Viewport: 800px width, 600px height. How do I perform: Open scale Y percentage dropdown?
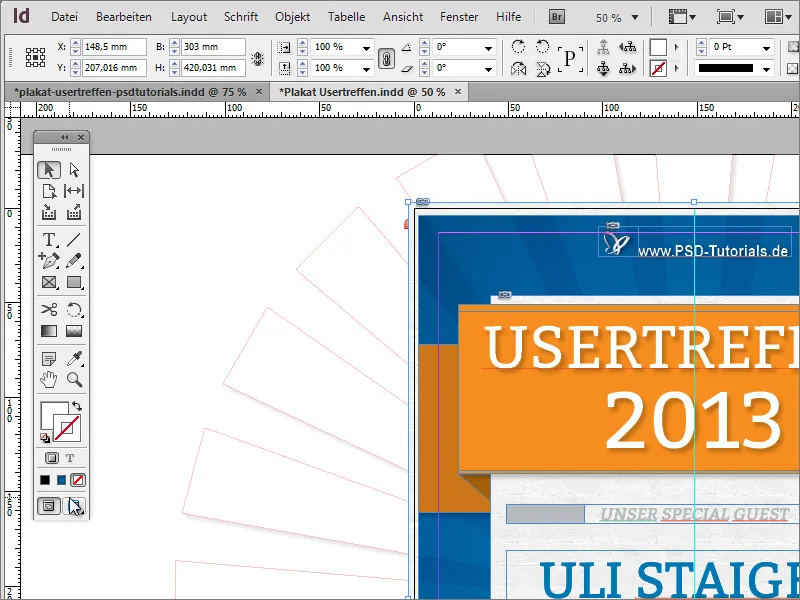[366, 68]
